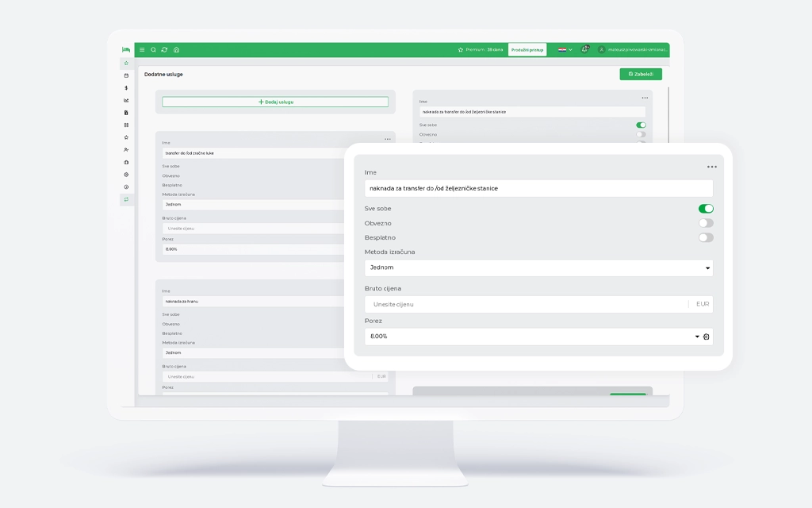This screenshot has width=812, height=508.
Task: Click the refresh icon in top bar
Action: tap(164, 49)
